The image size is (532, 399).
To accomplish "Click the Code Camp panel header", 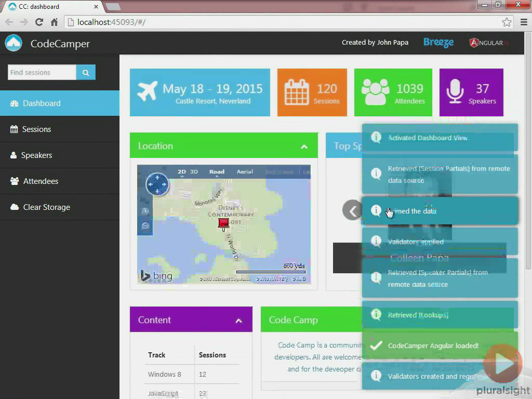I will coord(312,320).
